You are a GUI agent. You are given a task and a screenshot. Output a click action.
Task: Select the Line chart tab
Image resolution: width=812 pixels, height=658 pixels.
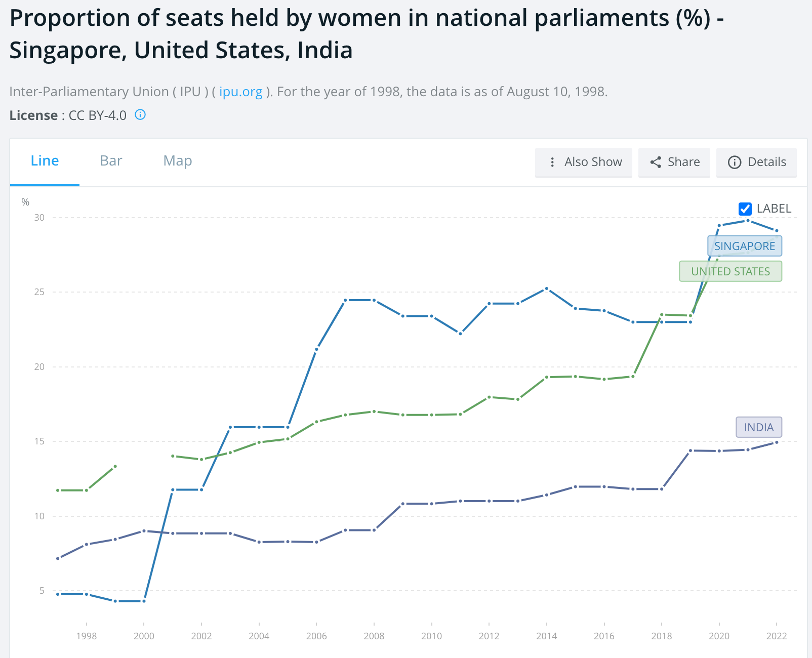(45, 160)
